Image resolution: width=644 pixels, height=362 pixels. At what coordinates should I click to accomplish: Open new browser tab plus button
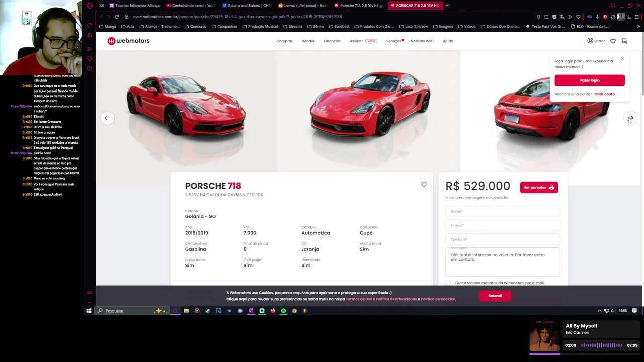tap(447, 6)
